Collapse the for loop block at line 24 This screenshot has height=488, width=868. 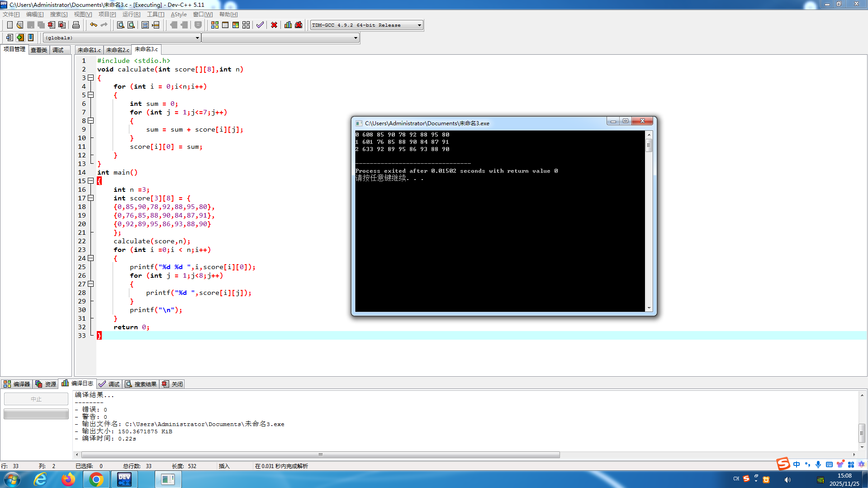pyautogui.click(x=91, y=258)
